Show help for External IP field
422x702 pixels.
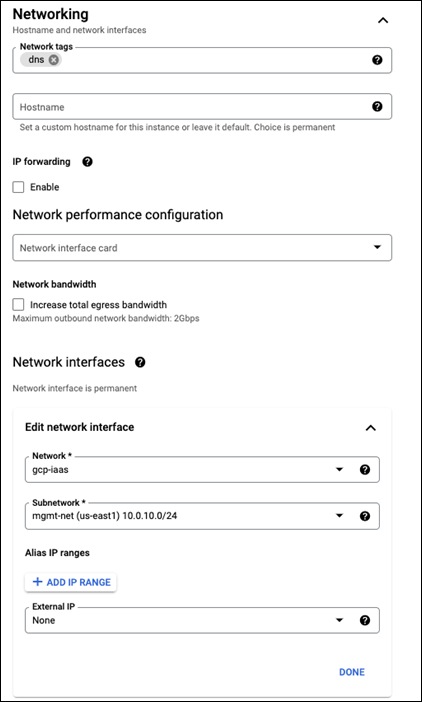pos(365,621)
